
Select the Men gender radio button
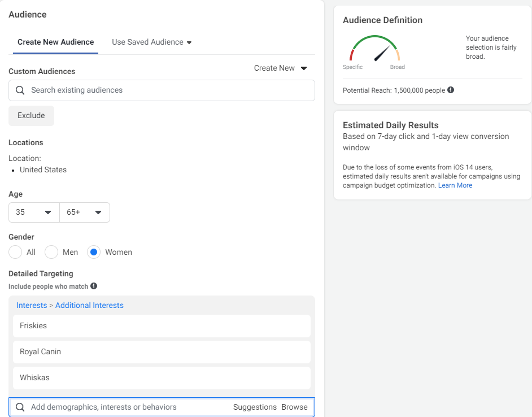(51, 252)
